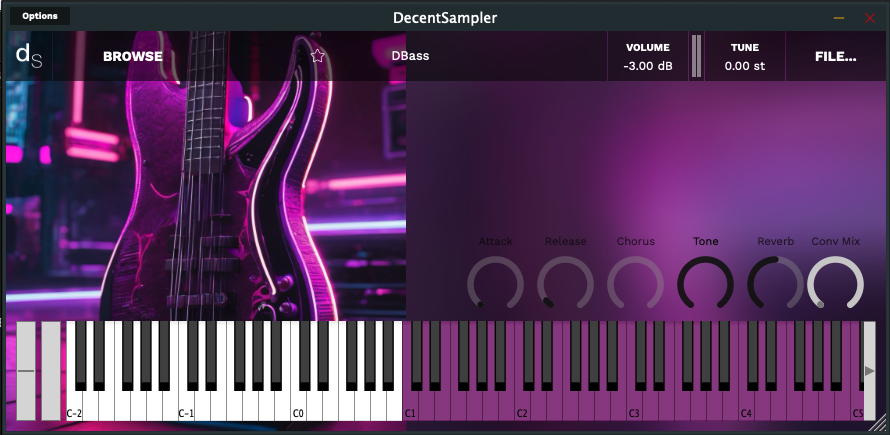Viewport: 890px width, 435px height.
Task: Click the Release label text
Action: pos(565,241)
